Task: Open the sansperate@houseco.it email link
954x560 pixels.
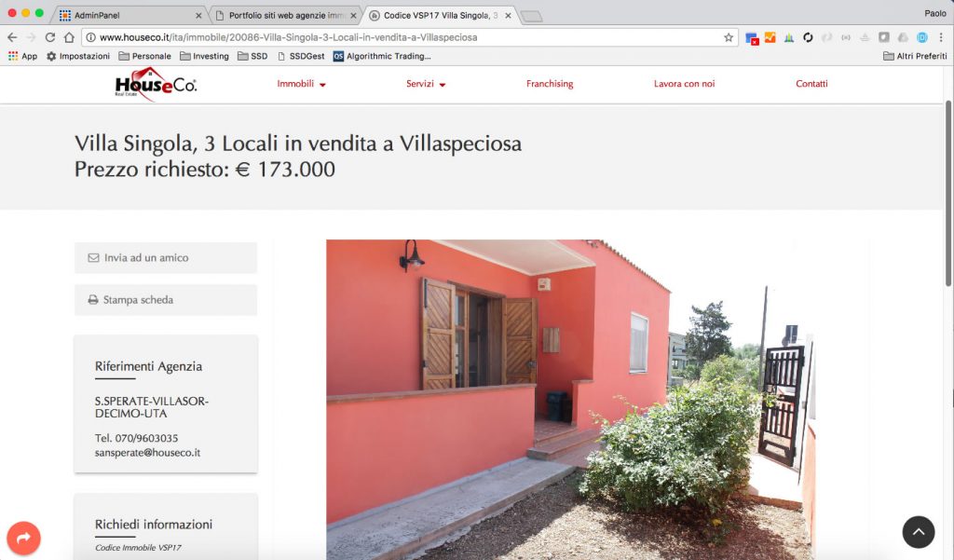Action: pos(147,453)
